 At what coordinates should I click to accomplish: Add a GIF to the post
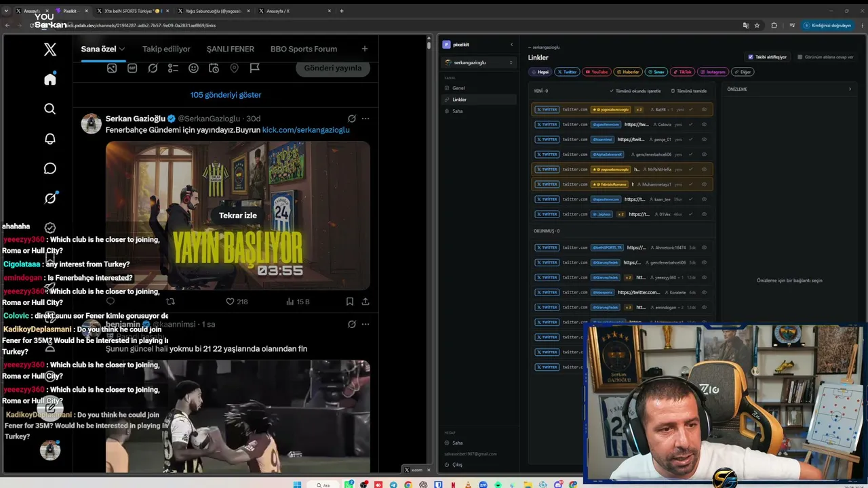click(x=132, y=68)
